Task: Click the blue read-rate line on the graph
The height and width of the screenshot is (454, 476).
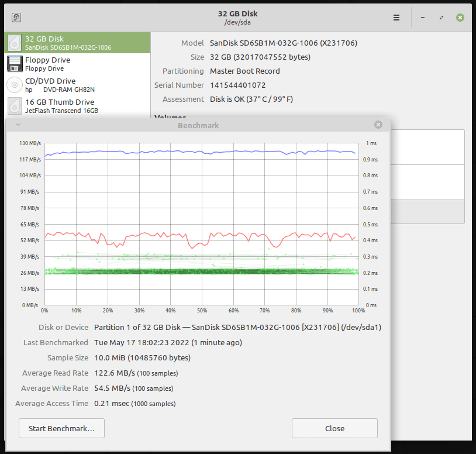Action: point(201,152)
